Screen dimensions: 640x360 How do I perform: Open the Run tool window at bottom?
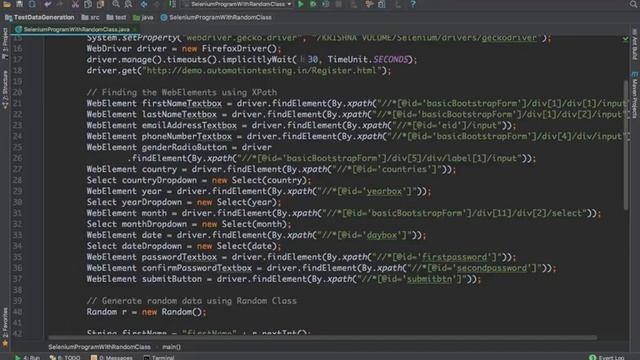[27, 357]
